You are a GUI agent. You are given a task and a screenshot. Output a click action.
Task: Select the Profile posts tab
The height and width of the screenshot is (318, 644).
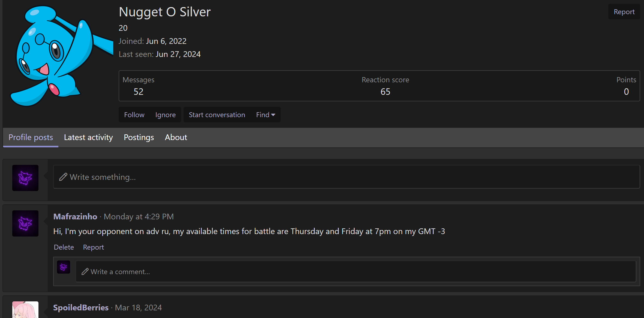[31, 137]
